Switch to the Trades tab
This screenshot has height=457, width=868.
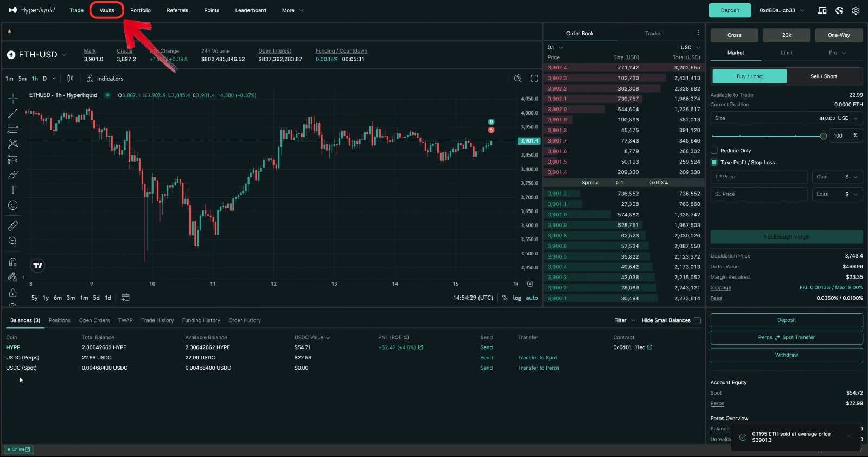pyautogui.click(x=653, y=34)
